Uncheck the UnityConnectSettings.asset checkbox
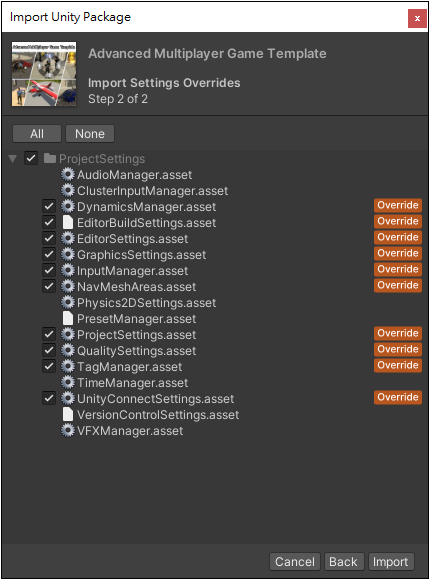The width and height of the screenshot is (430, 580). click(49, 398)
